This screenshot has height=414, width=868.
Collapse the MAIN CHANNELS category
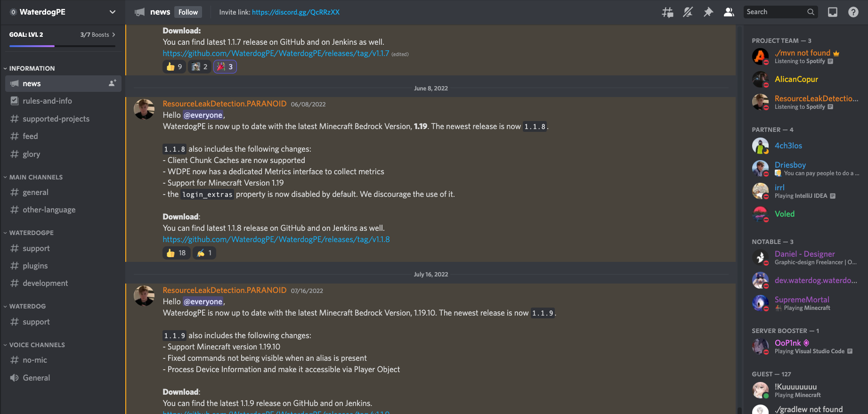coord(35,177)
